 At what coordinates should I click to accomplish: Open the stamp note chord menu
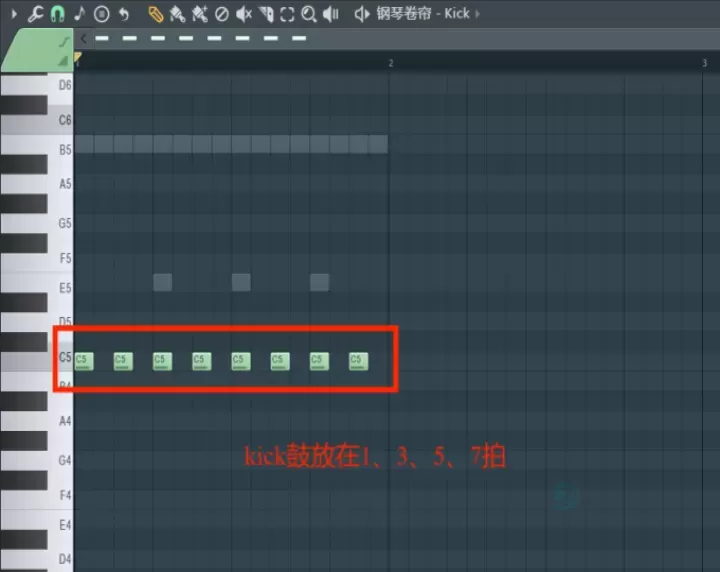(79, 14)
